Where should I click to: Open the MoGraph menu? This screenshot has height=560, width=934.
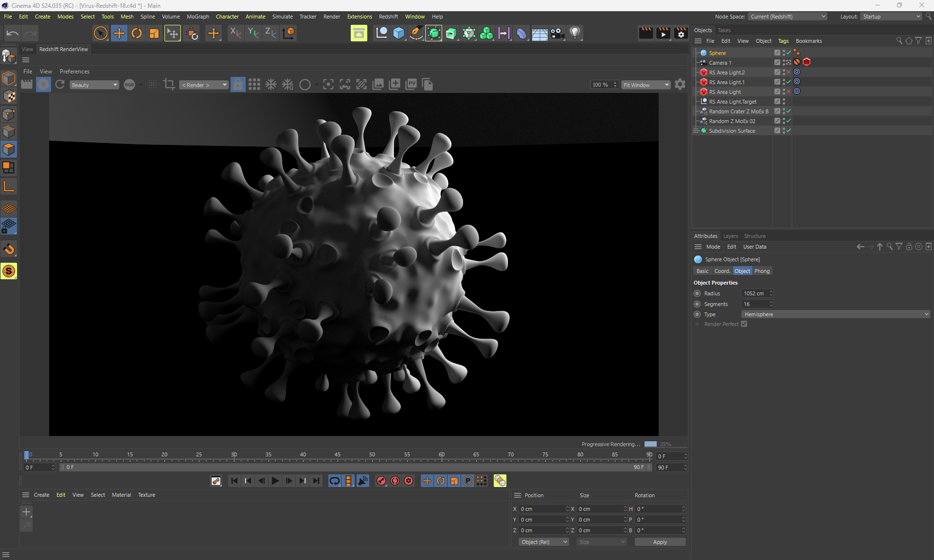(x=198, y=17)
